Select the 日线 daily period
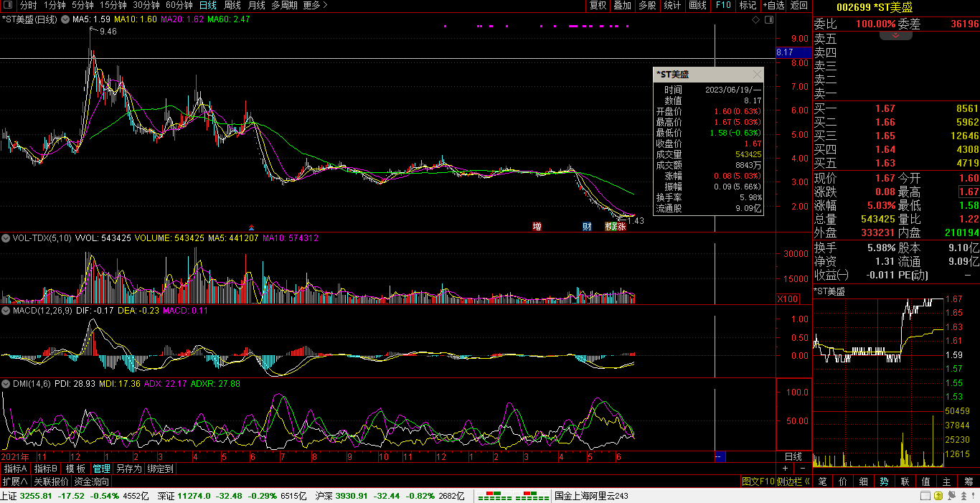The height and width of the screenshot is (503, 980). [208, 5]
